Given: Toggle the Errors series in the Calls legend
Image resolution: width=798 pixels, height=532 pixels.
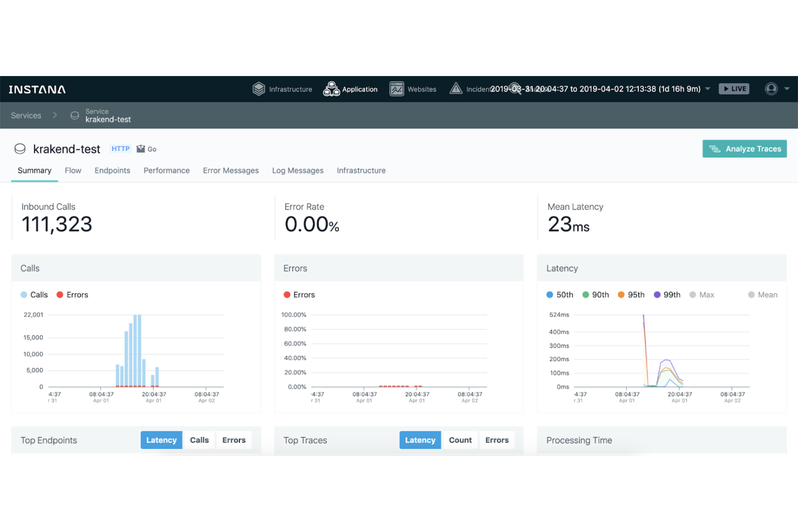Looking at the screenshot, I should click(x=72, y=294).
